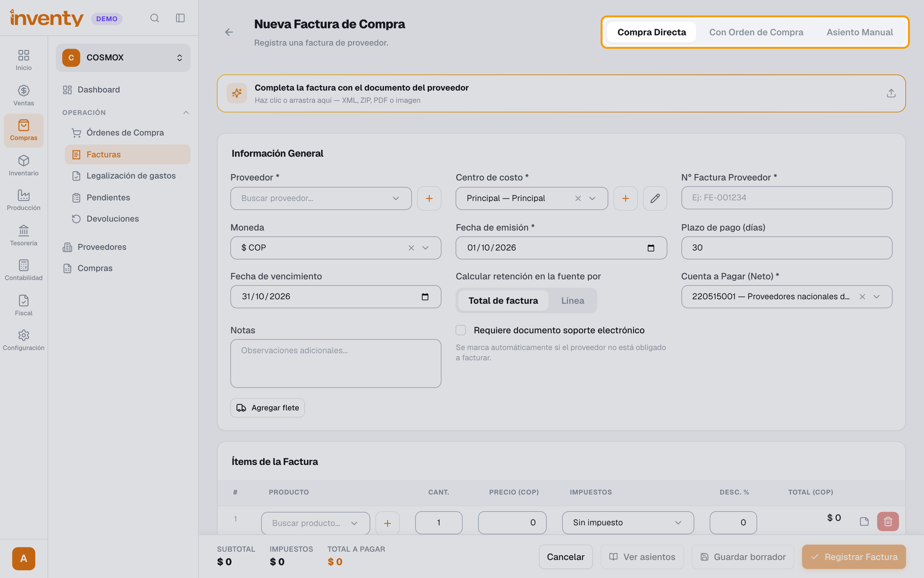Expand the Moneda COP dropdown
The image size is (924, 578).
point(425,248)
